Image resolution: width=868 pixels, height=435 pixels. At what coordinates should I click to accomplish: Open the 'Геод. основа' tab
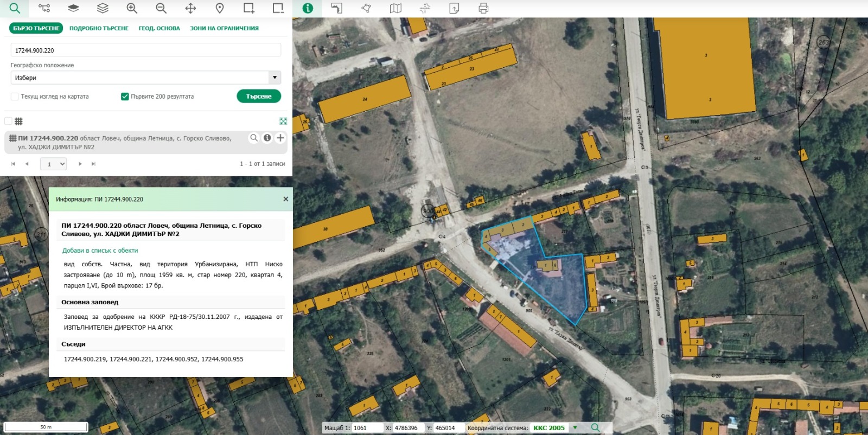click(x=159, y=28)
